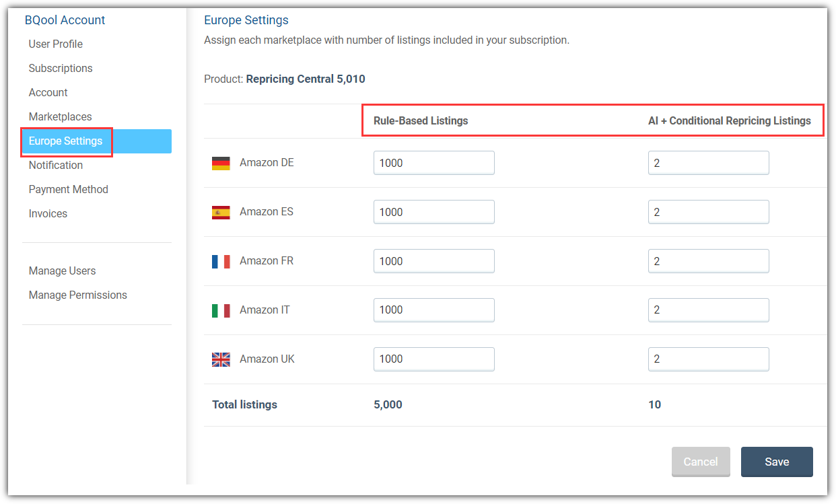This screenshot has height=504, width=836.
Task: Edit Amazon UK AI Repricing Listings field
Action: [709, 359]
